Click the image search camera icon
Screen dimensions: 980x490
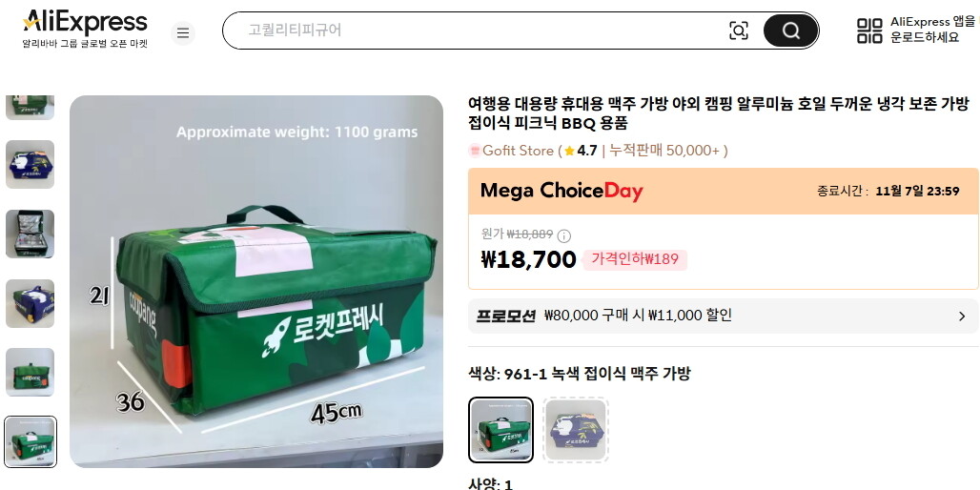pyautogui.click(x=738, y=31)
